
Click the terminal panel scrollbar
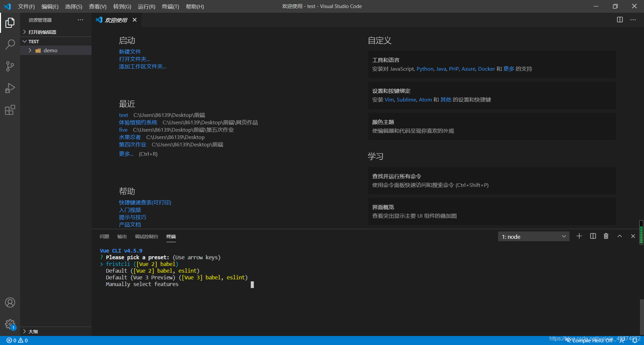[x=642, y=317]
